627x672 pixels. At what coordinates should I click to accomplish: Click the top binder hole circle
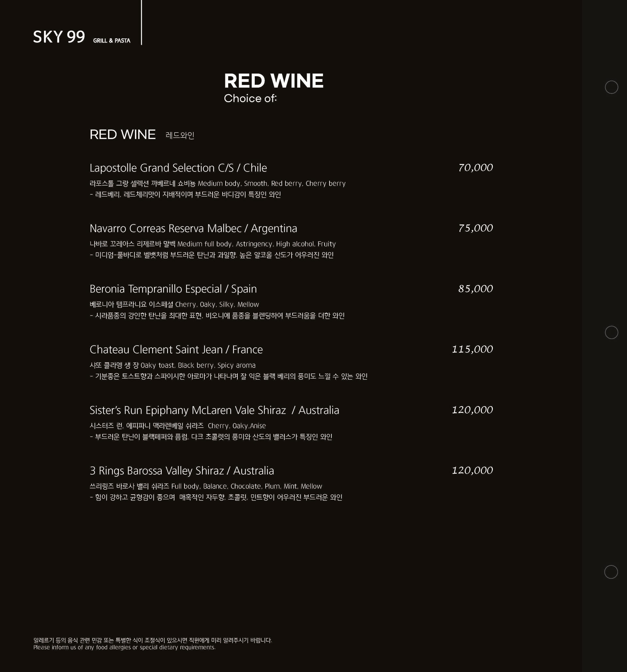(x=611, y=87)
